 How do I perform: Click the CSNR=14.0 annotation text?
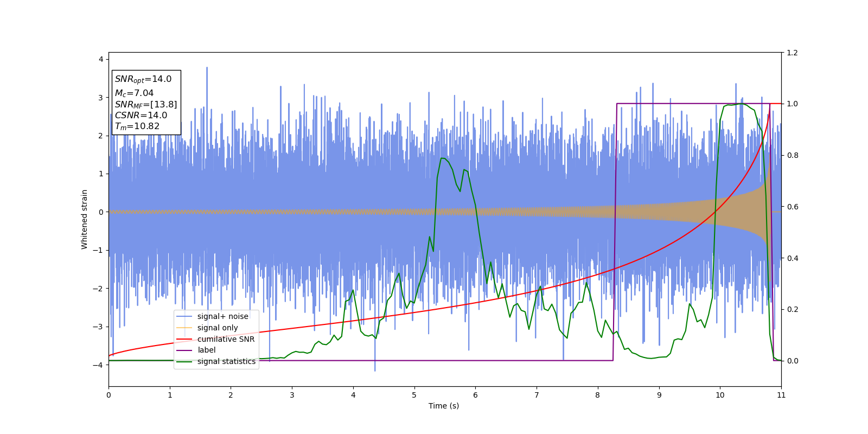[x=141, y=116]
